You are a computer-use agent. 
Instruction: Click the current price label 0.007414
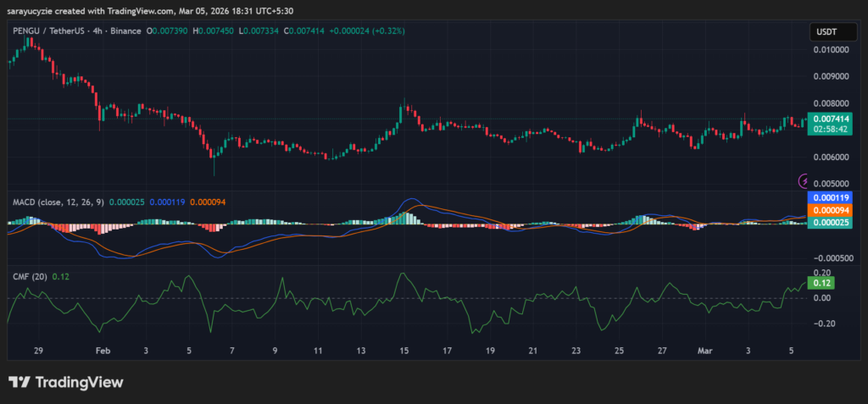(826, 119)
